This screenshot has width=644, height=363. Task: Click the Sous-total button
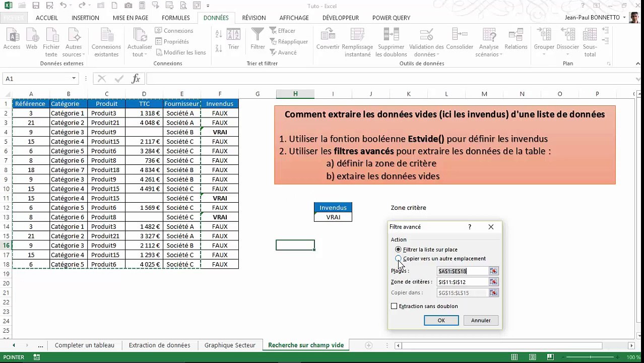tap(590, 42)
